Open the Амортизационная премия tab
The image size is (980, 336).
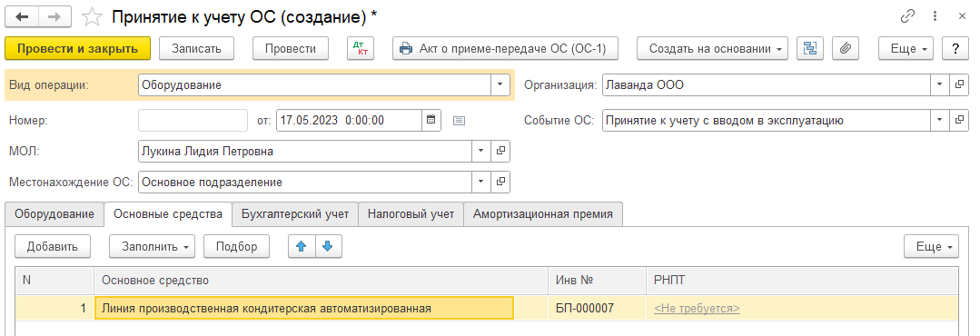[x=543, y=213]
